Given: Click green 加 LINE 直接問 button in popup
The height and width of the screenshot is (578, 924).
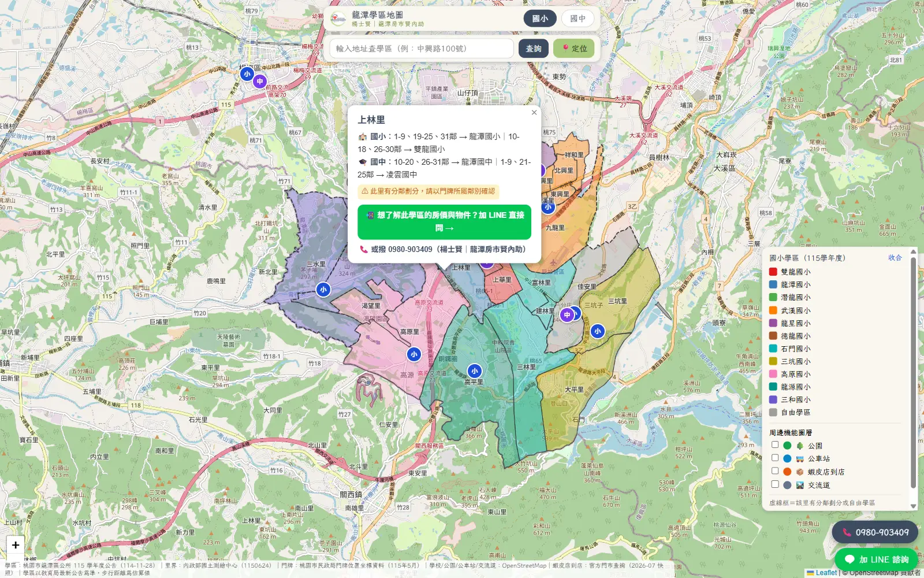Looking at the screenshot, I should (444, 222).
